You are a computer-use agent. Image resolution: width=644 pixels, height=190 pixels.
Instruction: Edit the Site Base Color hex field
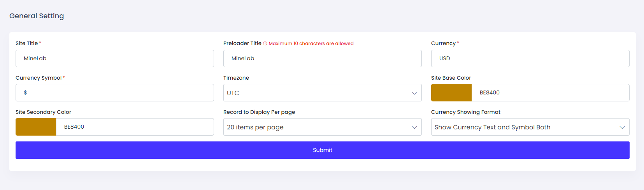[550, 93]
